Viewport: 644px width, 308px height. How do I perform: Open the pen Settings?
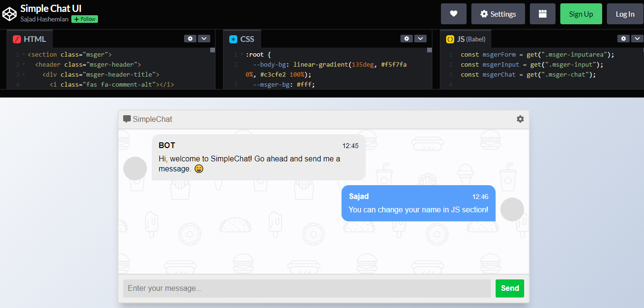(x=498, y=14)
